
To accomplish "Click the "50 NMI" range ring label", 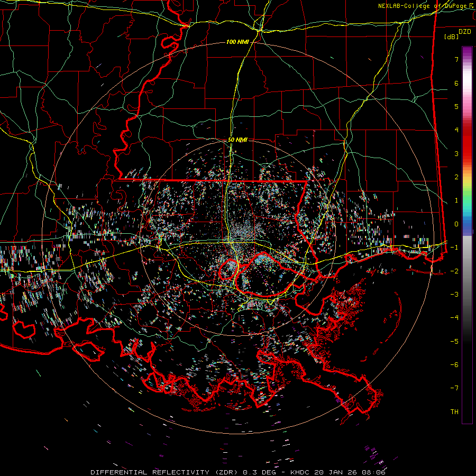I will tap(237, 140).
